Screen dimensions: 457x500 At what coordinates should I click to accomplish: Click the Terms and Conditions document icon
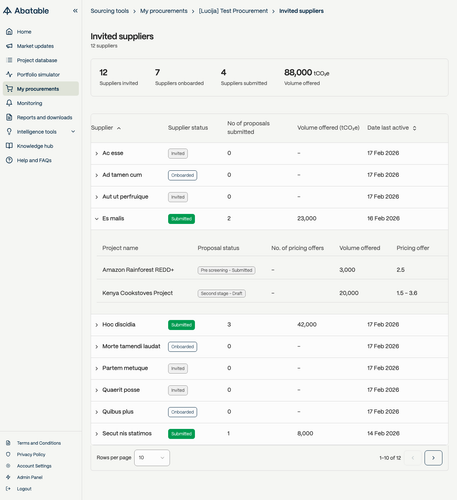point(8,443)
